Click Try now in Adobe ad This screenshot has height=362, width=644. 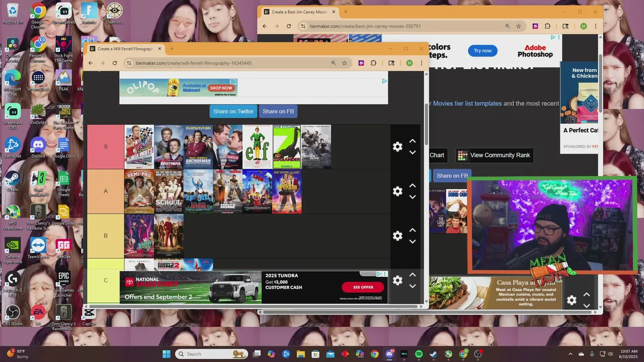click(x=482, y=51)
